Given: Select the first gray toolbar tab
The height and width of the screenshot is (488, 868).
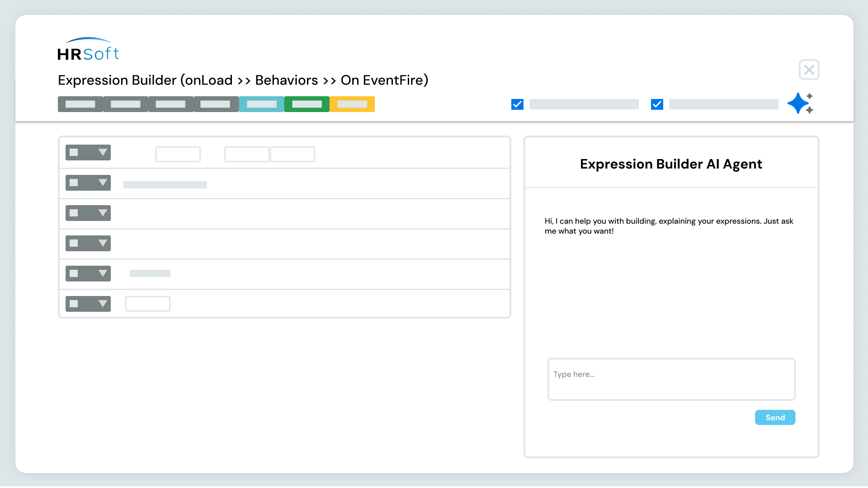Looking at the screenshot, I should pyautogui.click(x=80, y=104).
